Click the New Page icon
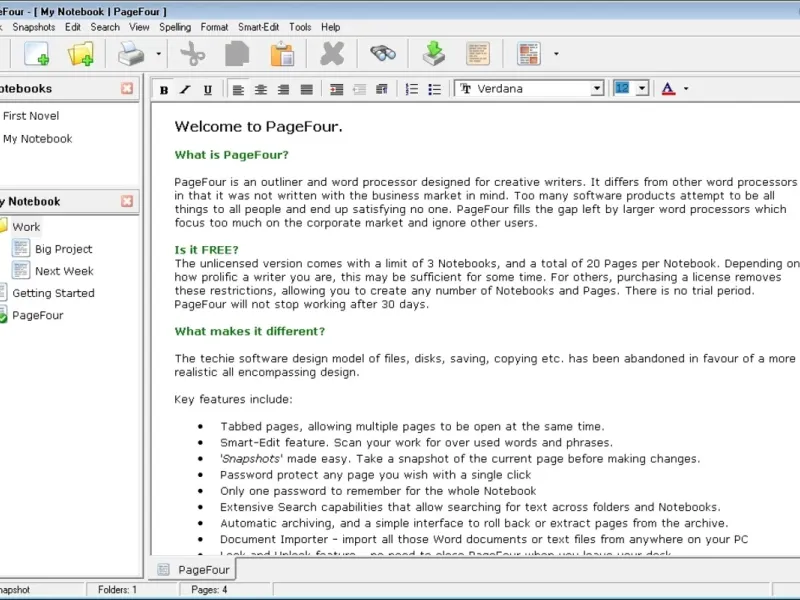 pos(37,54)
